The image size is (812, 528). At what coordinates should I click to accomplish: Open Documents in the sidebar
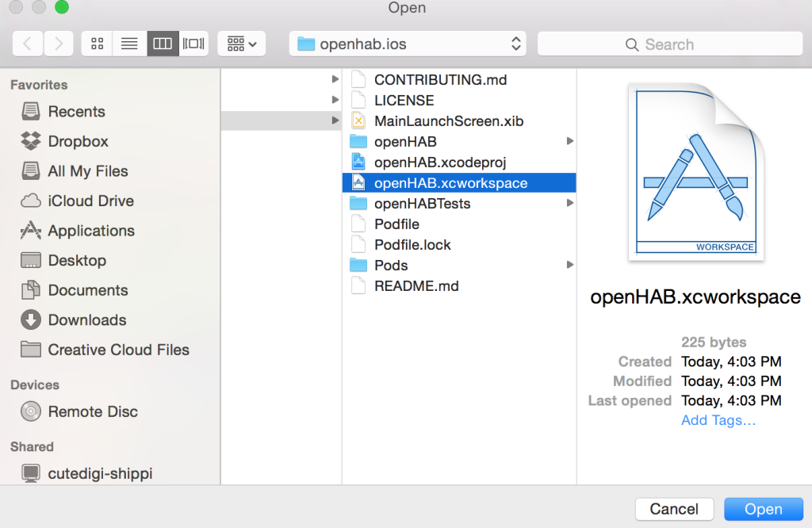pyautogui.click(x=87, y=290)
